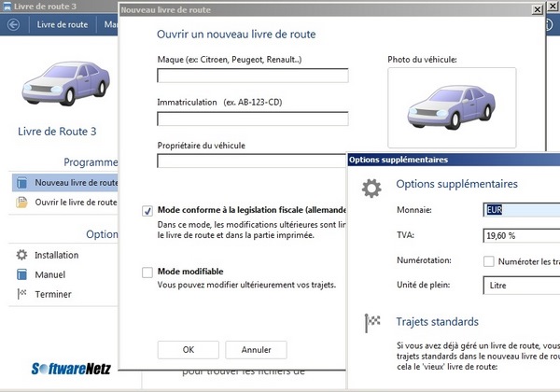Click the Manuel book icon
Screen dimensions: 560x392
(21, 274)
